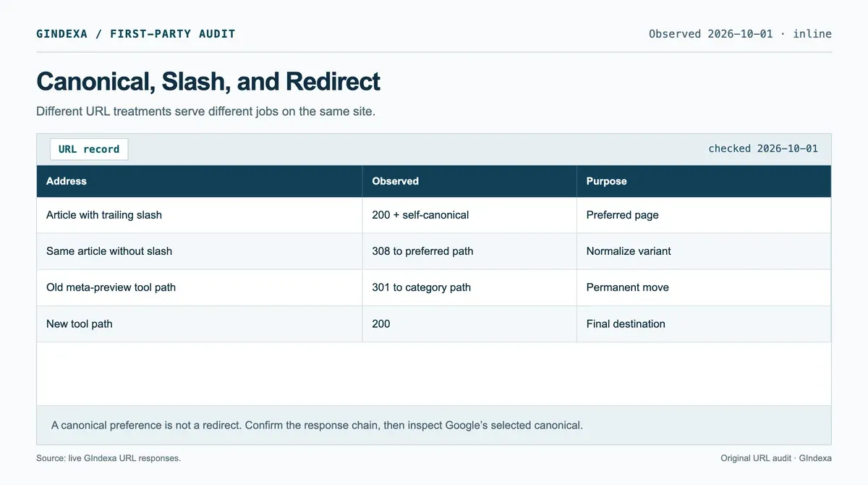Click the subtitle about different URL treatments
This screenshot has width=868, height=485.
[x=205, y=112]
